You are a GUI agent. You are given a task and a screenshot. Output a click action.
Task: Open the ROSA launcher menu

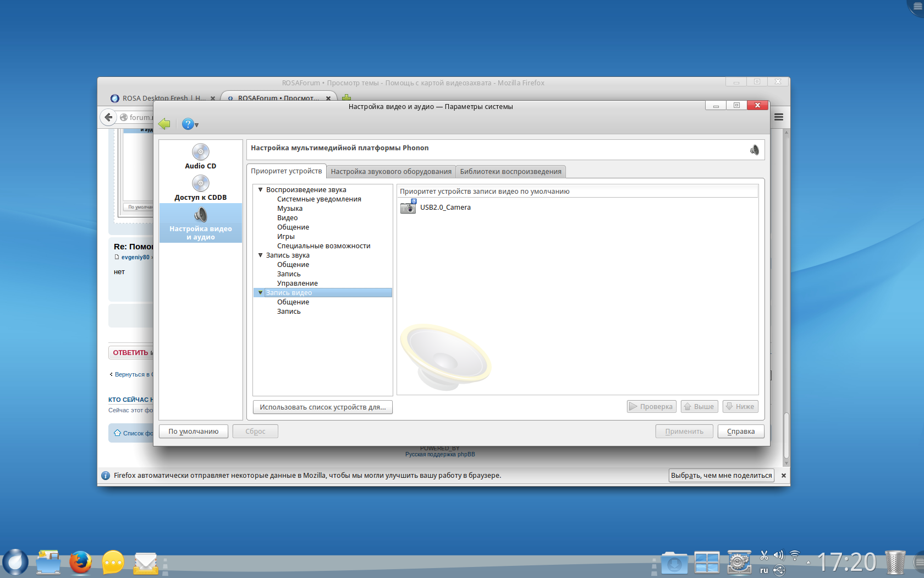coord(15,563)
